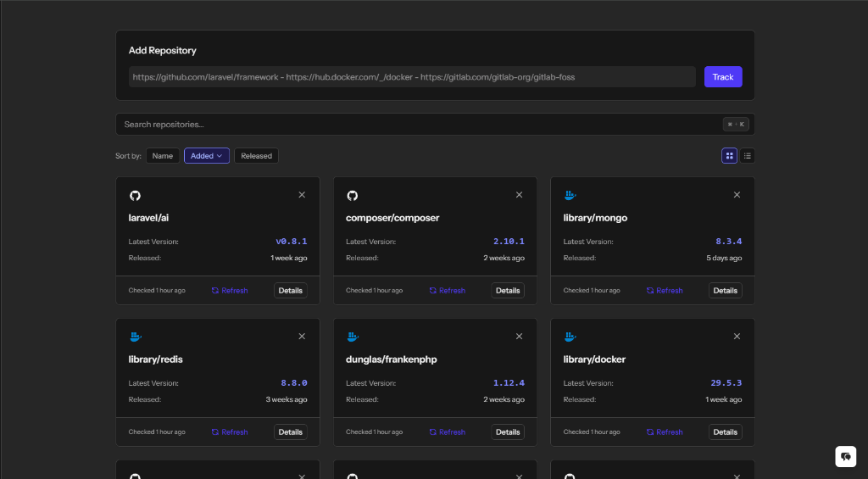Remove the composer/composer repository card

[x=520, y=195]
